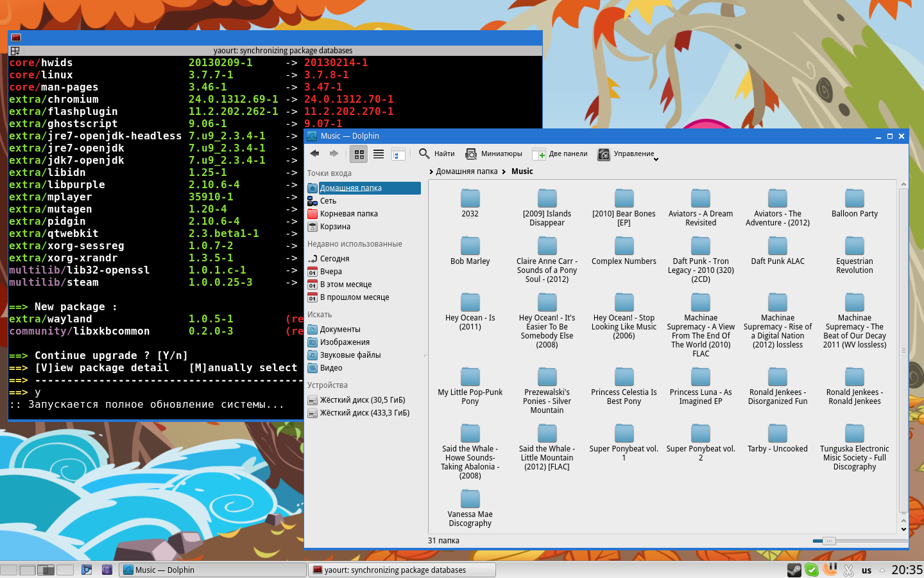
Task: Select the 30,5 ГиБ hard disk device
Action: [362, 400]
